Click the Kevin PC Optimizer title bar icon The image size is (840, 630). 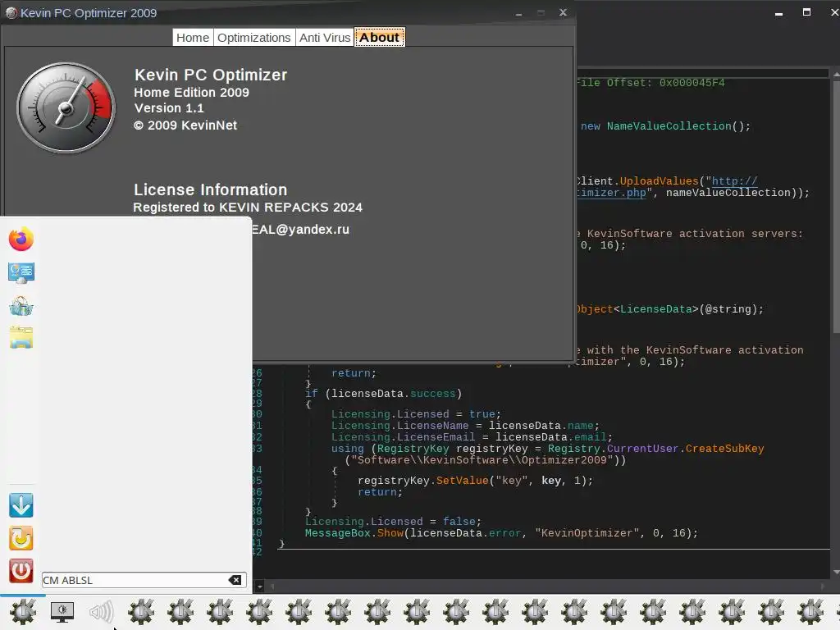[x=11, y=13]
